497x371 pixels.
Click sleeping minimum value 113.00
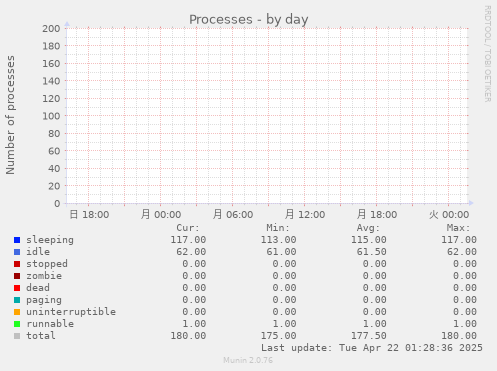coord(279,240)
